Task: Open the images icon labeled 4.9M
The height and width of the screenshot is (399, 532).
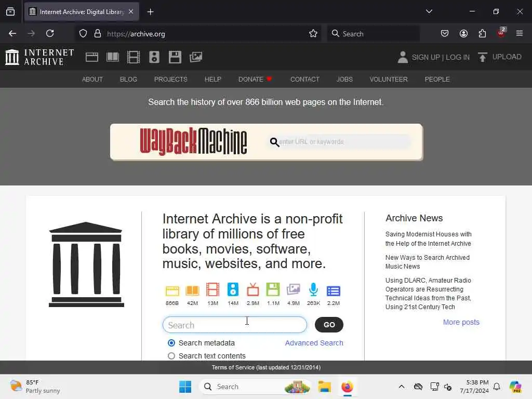Action: pyautogui.click(x=294, y=290)
